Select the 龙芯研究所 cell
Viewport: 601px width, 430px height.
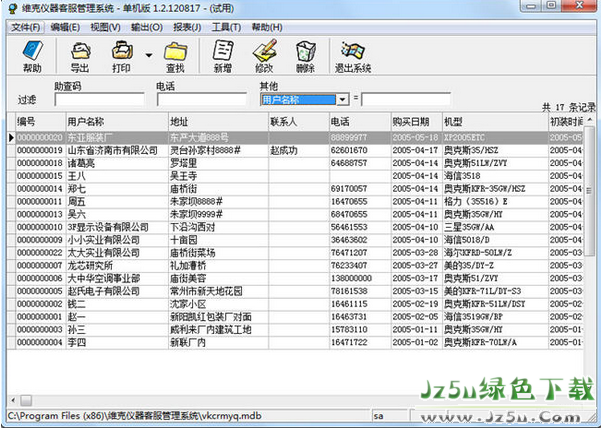tap(117, 265)
